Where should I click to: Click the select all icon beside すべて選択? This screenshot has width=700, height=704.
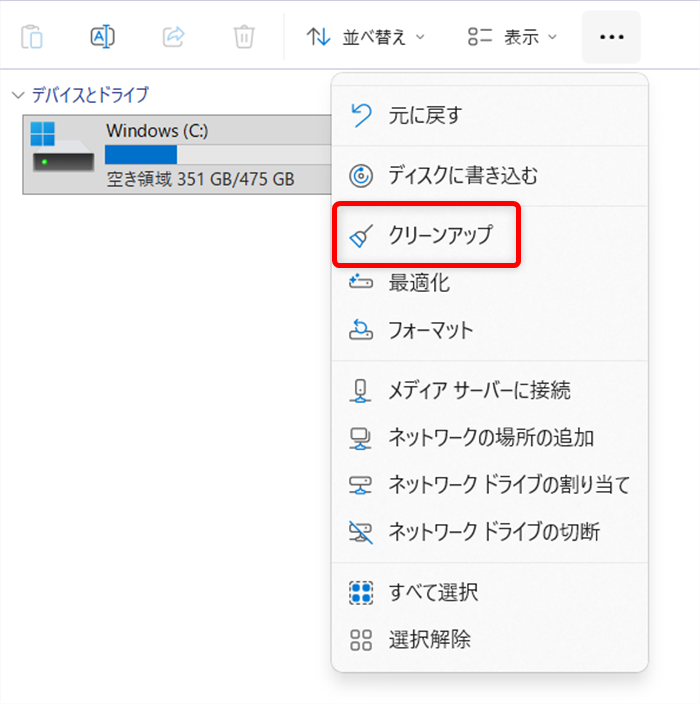[361, 593]
